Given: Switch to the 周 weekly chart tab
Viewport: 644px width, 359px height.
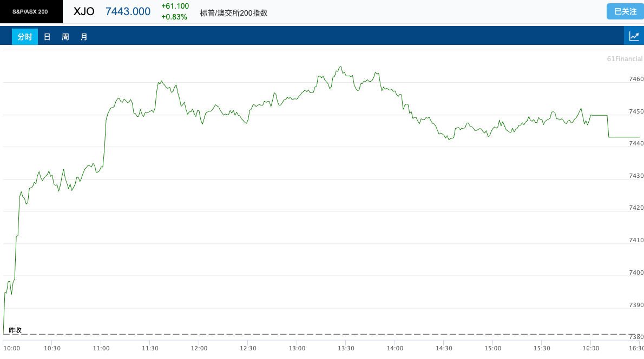Looking at the screenshot, I should pyautogui.click(x=65, y=37).
